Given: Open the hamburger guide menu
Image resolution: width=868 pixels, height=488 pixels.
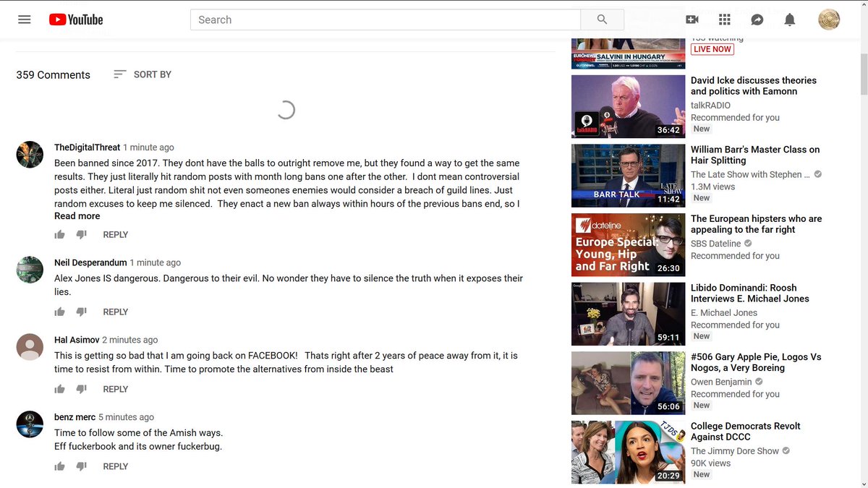Looking at the screenshot, I should [x=25, y=20].
